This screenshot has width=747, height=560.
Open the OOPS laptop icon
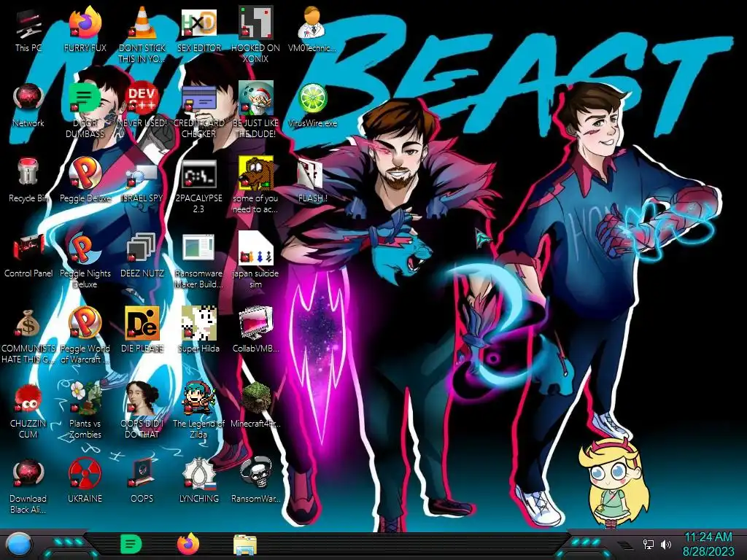tap(142, 473)
